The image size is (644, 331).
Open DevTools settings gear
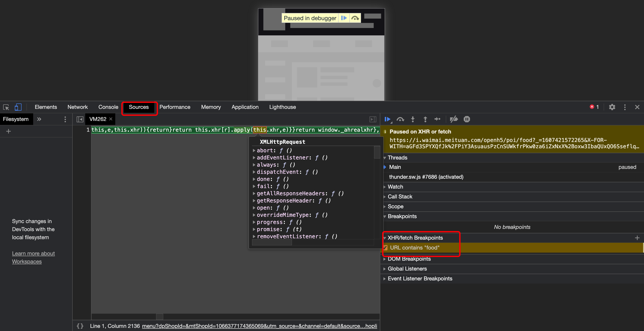pyautogui.click(x=612, y=107)
